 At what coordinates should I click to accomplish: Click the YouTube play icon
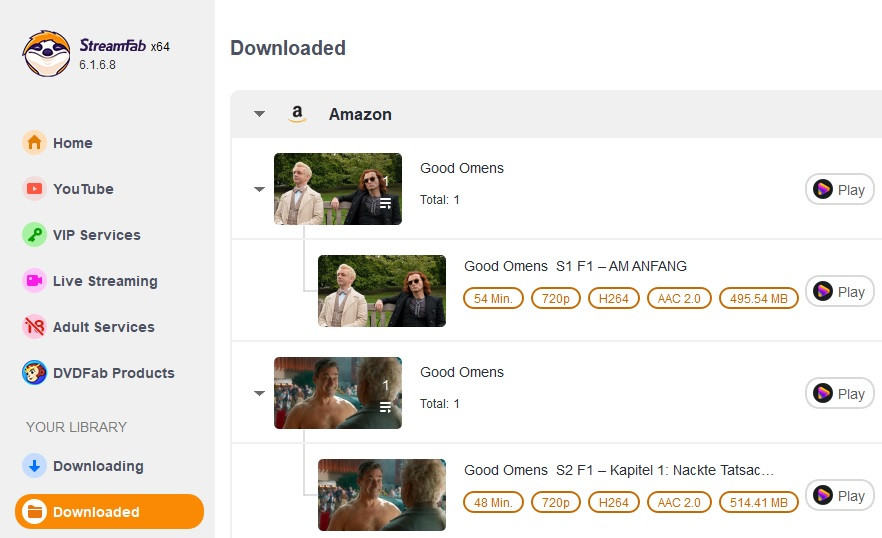[x=34, y=189]
